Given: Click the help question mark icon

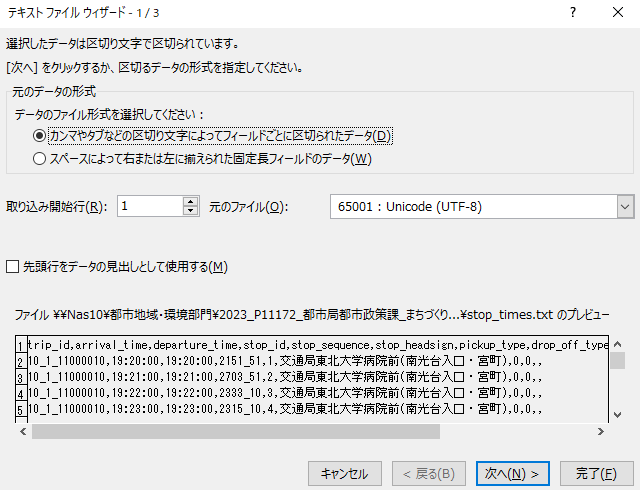Looking at the screenshot, I should click(x=572, y=13).
